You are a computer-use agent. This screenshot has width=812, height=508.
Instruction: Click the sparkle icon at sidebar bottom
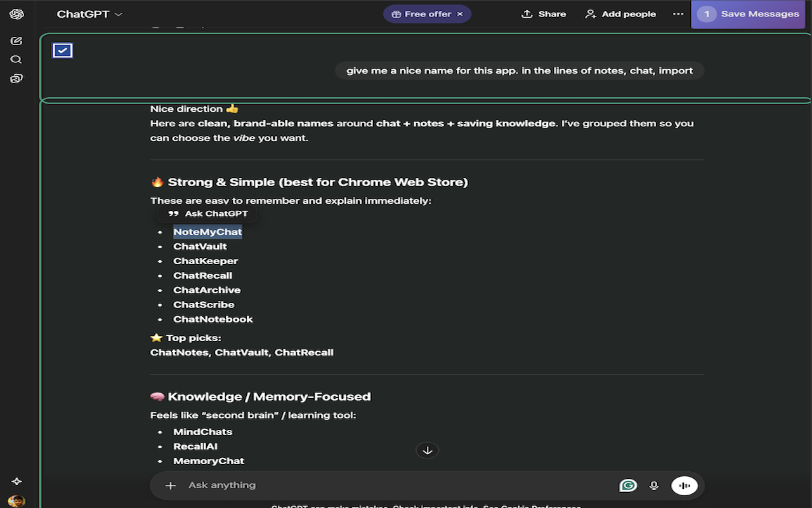(x=16, y=481)
